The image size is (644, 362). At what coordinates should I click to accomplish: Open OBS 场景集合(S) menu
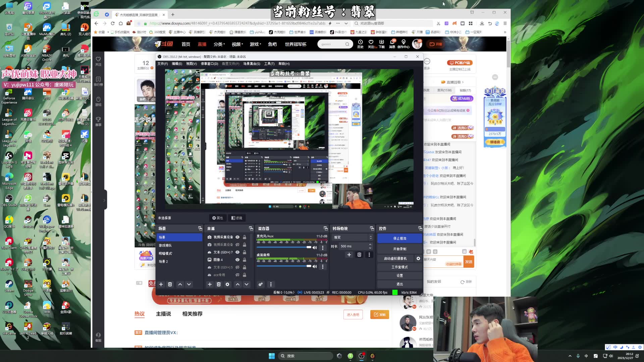coord(252,64)
